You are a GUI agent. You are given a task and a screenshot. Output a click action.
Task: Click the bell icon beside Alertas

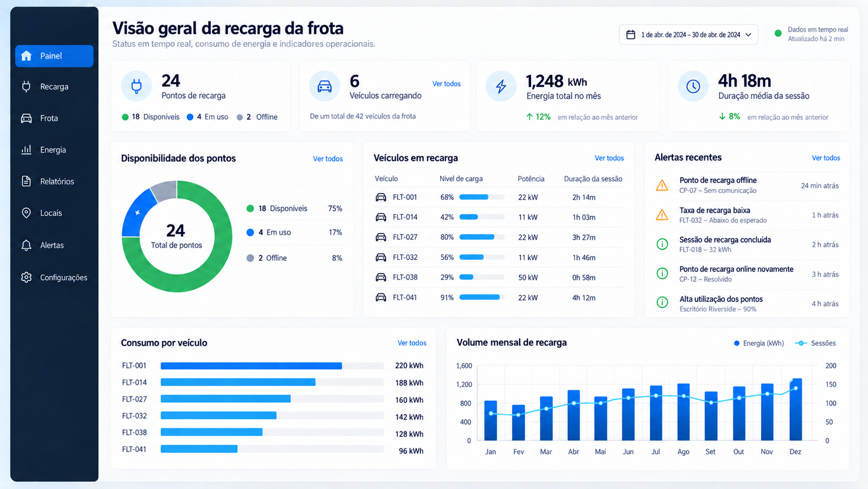pos(26,245)
